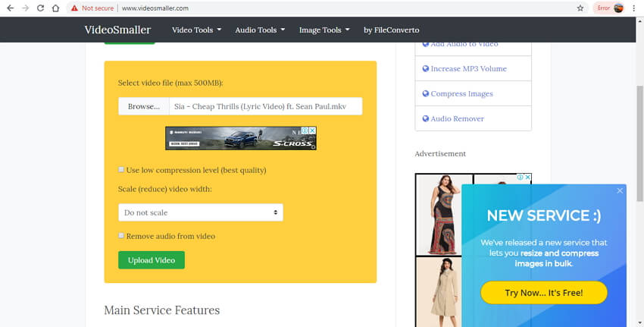Expand the Video Tools menu

click(196, 30)
